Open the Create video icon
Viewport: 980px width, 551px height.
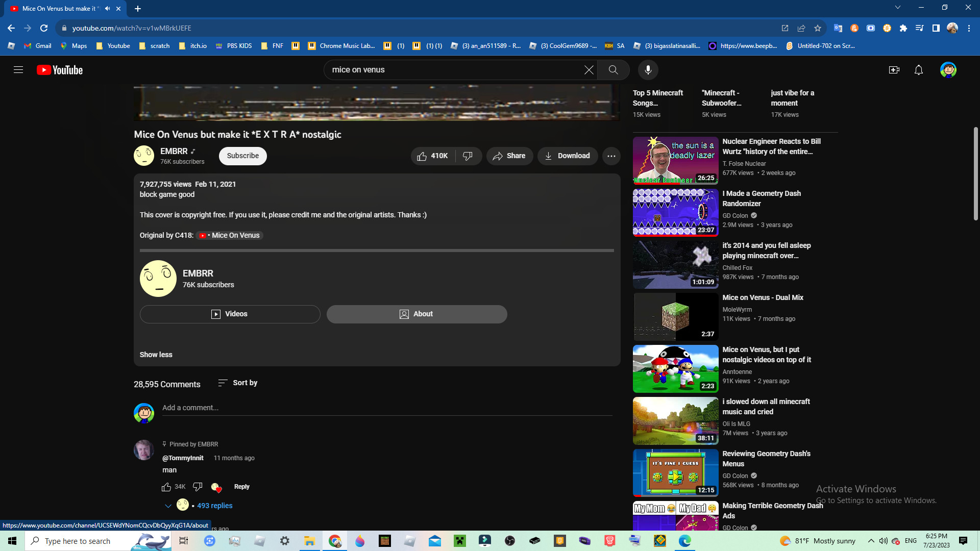click(894, 70)
